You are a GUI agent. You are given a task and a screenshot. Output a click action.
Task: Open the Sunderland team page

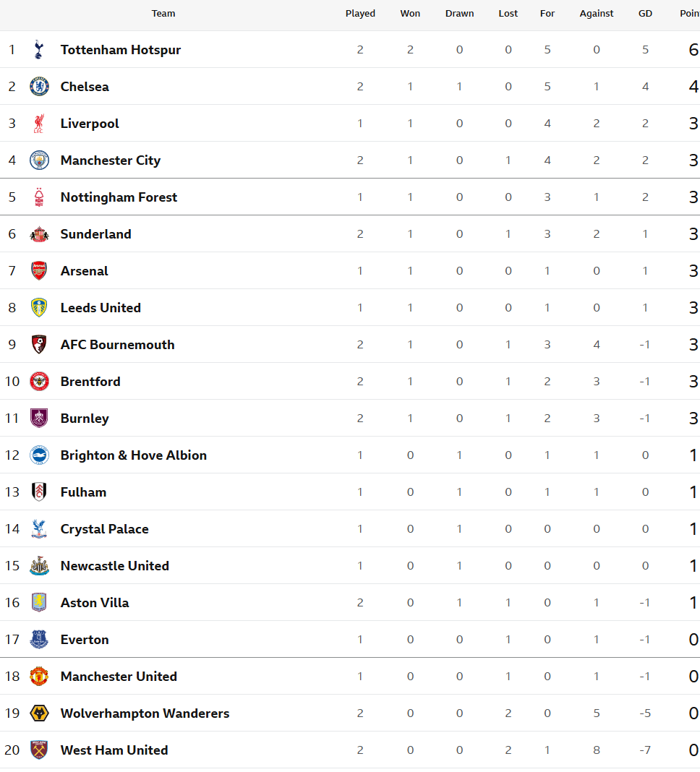point(96,234)
